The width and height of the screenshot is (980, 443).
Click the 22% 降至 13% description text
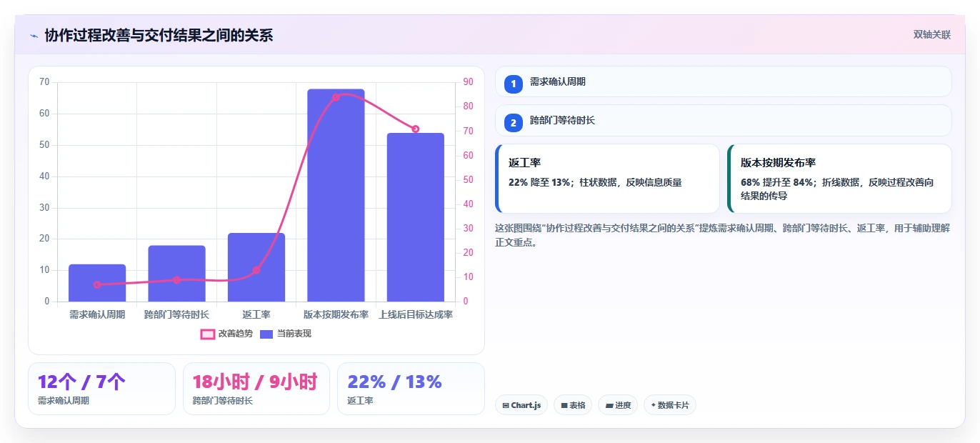[595, 182]
